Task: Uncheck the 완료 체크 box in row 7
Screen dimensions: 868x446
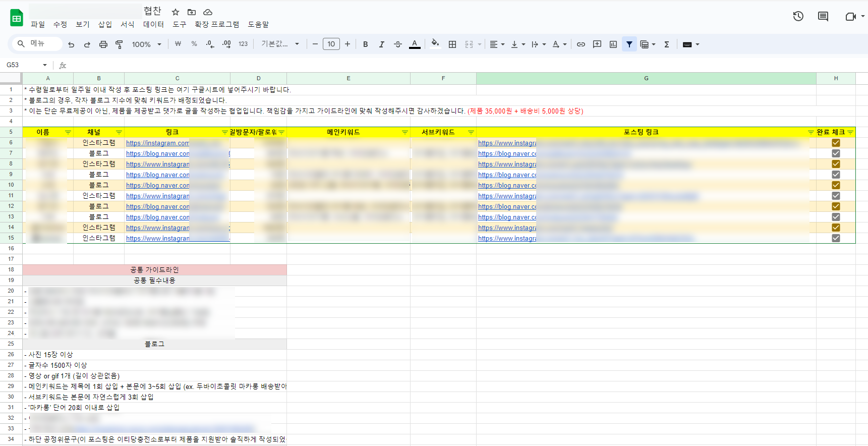Action: [836, 153]
